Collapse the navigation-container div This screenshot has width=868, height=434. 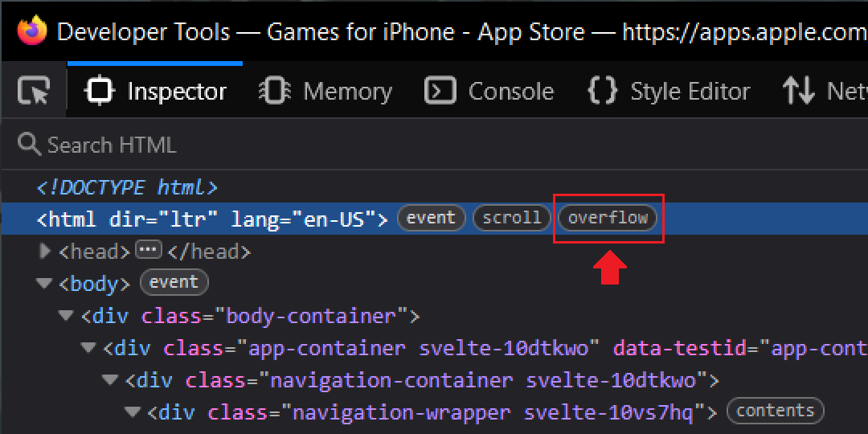[x=110, y=379]
